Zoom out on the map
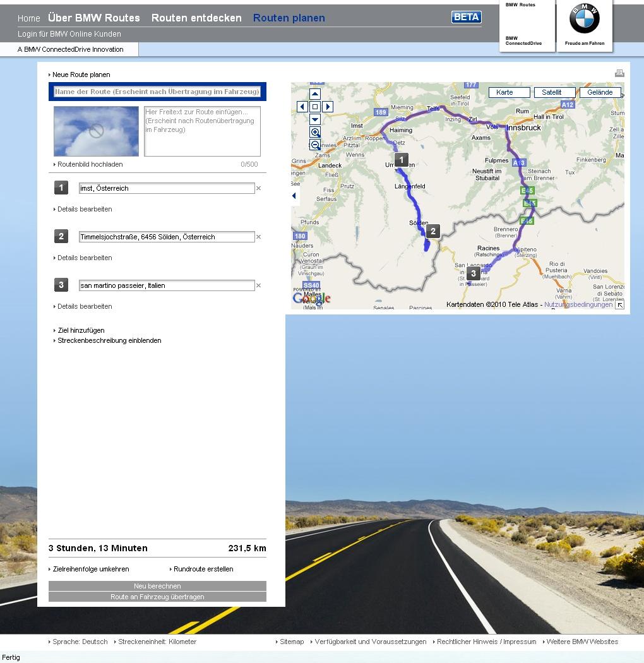This screenshot has height=663, width=644. (x=315, y=145)
